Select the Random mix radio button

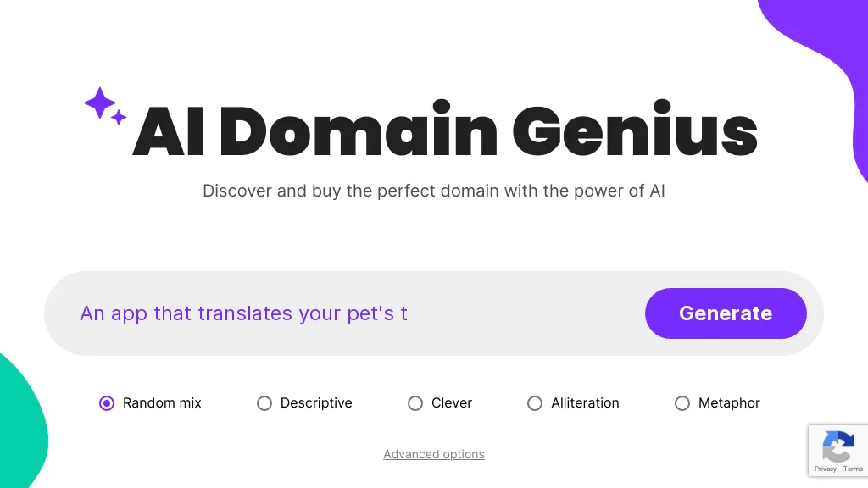tap(107, 403)
